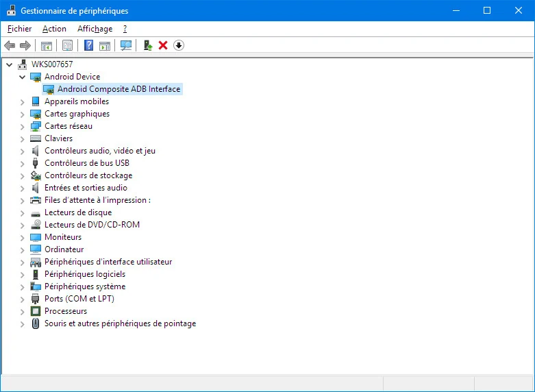Select Lecteurs de DVD/CD-ROM label
The image size is (535, 392).
(x=92, y=225)
